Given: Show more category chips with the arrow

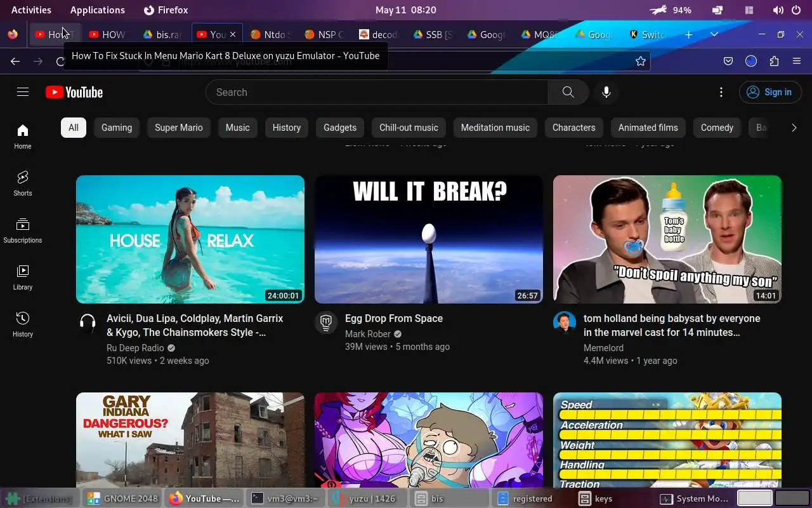Looking at the screenshot, I should click(794, 128).
